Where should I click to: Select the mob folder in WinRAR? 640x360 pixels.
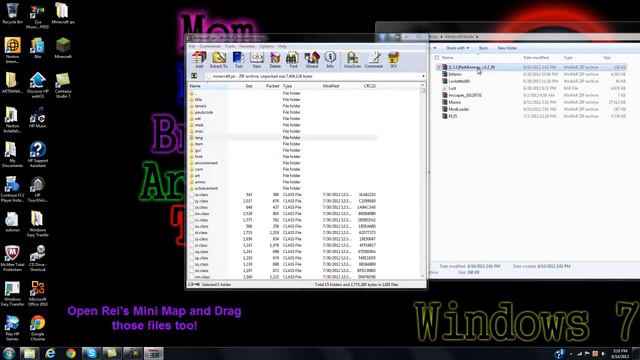199,125
